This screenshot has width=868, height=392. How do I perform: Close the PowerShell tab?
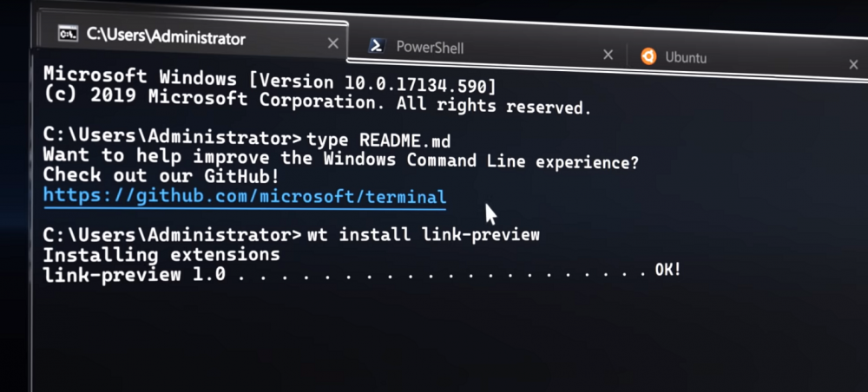pos(608,55)
